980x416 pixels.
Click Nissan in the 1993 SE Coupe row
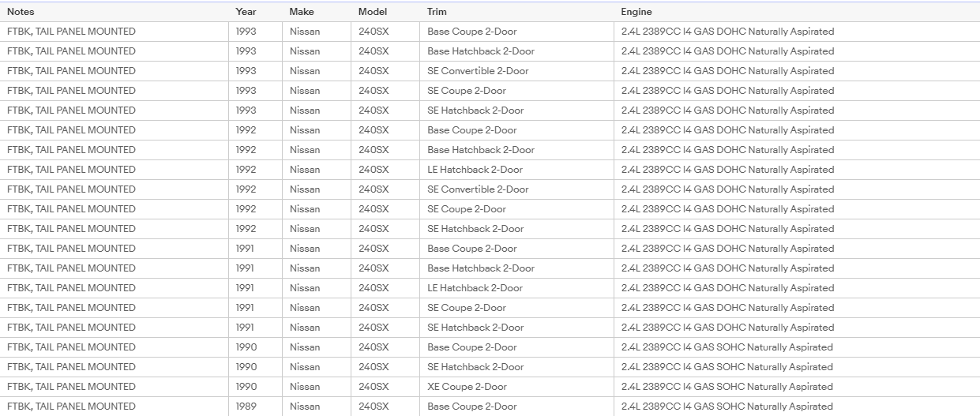pos(305,91)
